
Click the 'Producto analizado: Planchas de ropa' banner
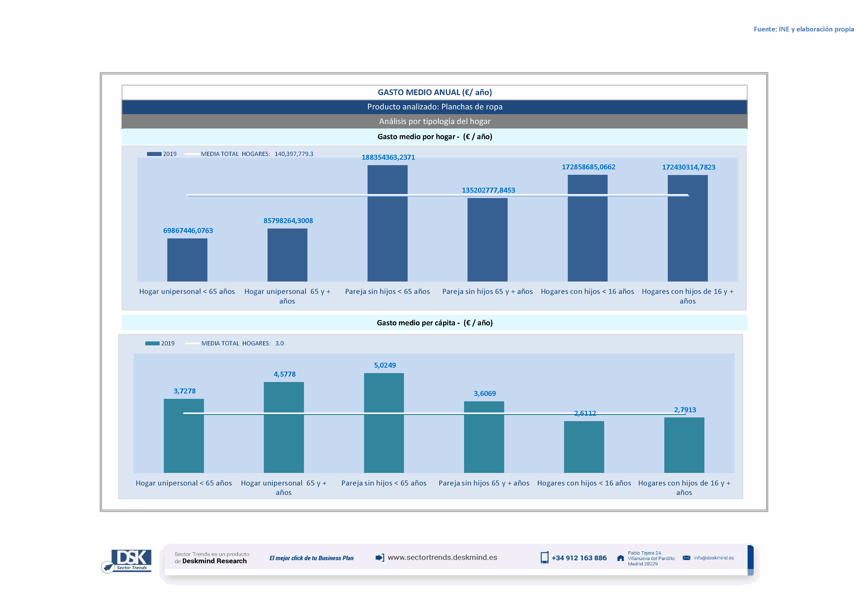pos(434,107)
